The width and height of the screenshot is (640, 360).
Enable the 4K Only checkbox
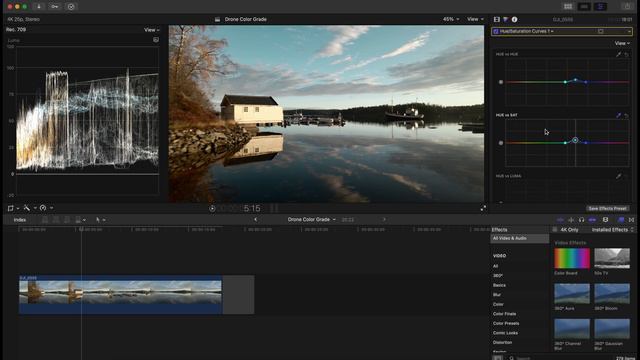555,230
